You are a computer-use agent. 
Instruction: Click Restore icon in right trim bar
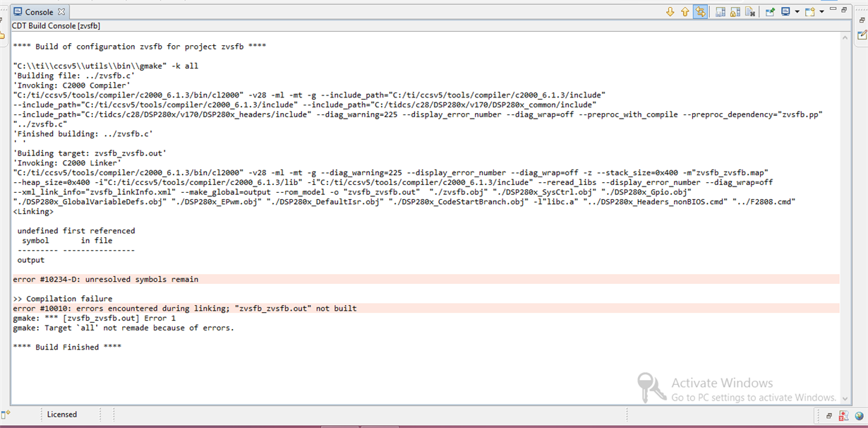pos(862,20)
